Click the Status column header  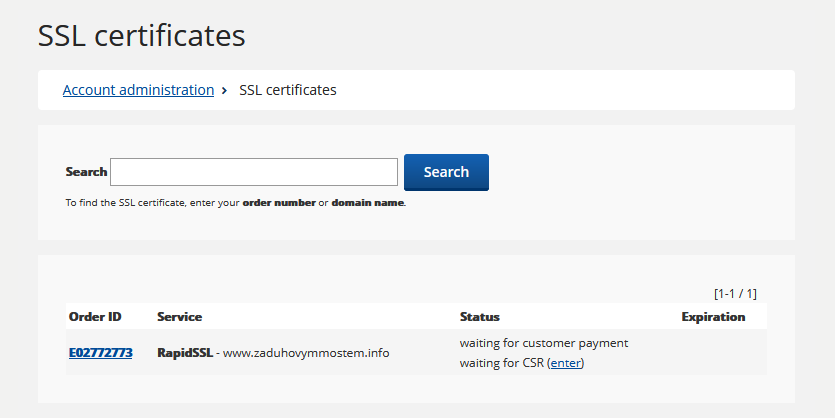479,317
